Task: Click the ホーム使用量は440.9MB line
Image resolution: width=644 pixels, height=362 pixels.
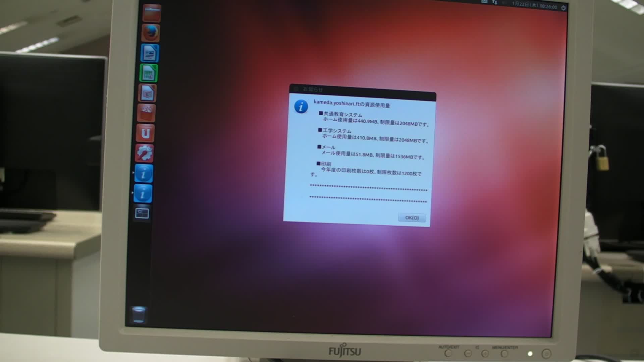Action: pyautogui.click(x=376, y=121)
